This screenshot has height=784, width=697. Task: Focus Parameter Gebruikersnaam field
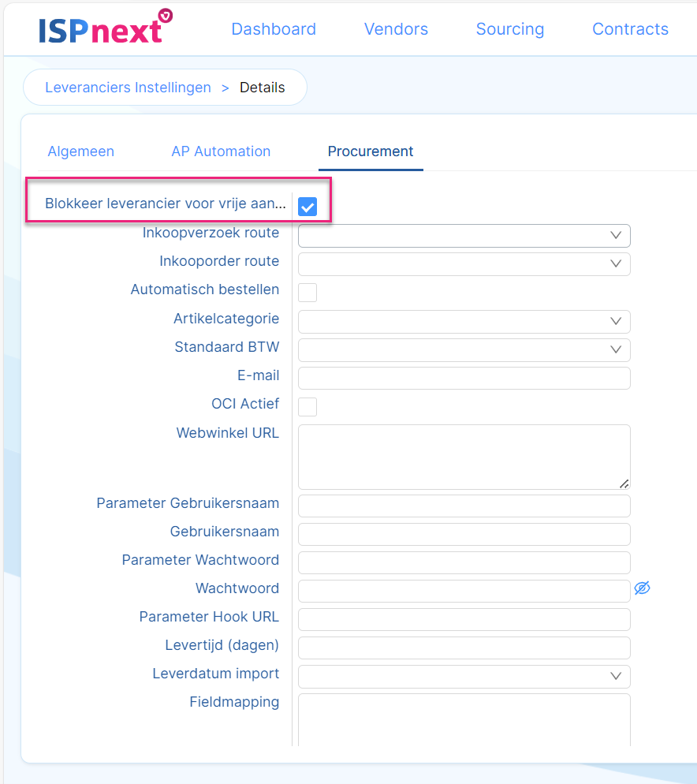pyautogui.click(x=464, y=506)
